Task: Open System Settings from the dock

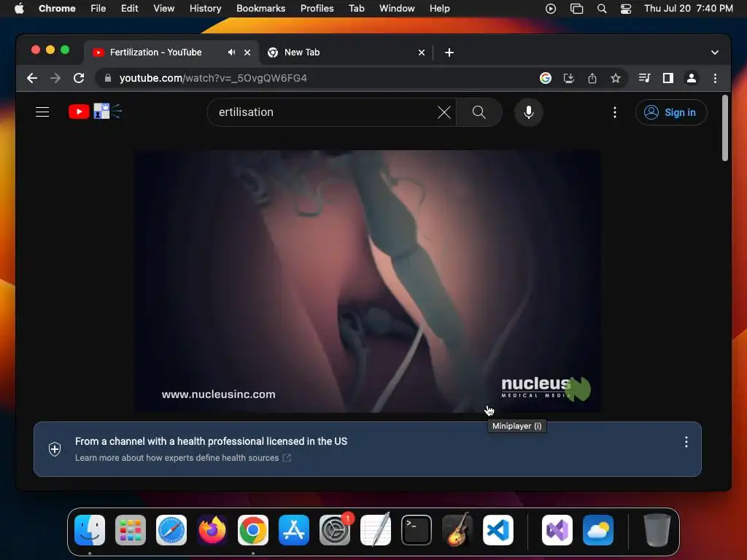Action: pyautogui.click(x=334, y=530)
